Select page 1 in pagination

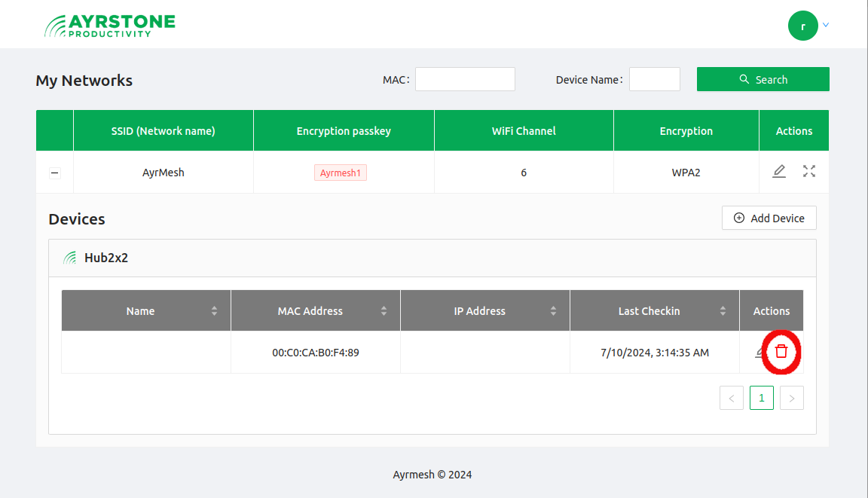(x=761, y=398)
